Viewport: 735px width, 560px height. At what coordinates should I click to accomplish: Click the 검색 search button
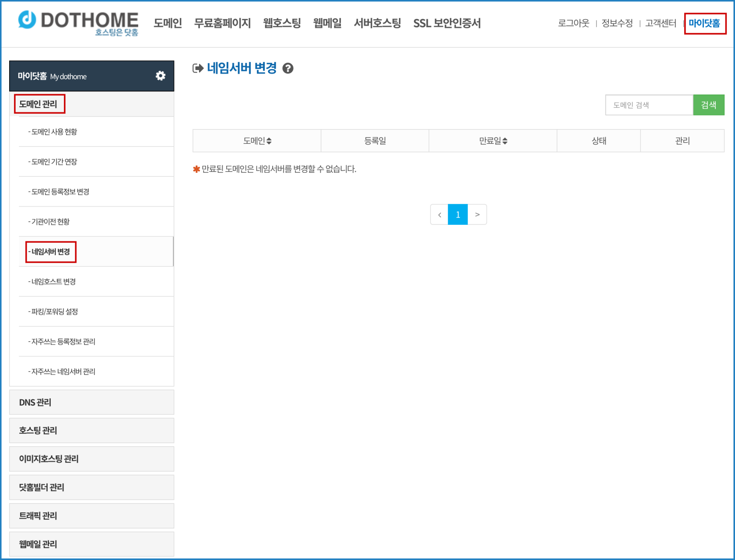pos(709,105)
